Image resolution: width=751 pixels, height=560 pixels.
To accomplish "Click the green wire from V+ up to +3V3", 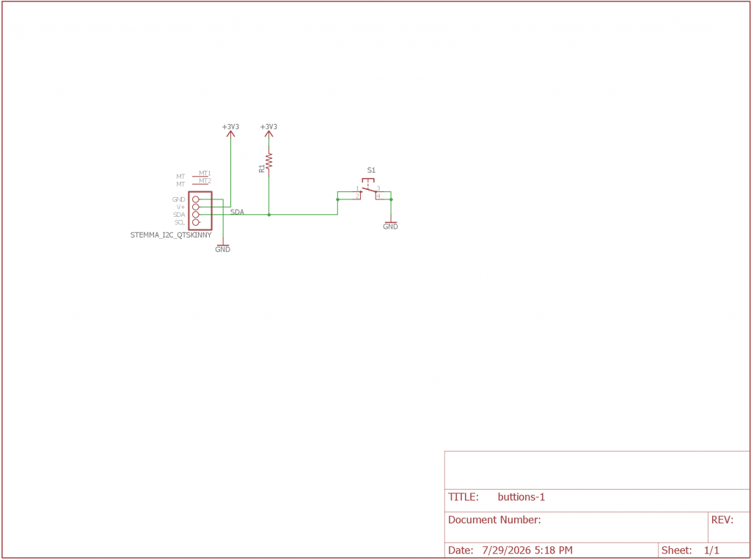I will pyautogui.click(x=230, y=172).
